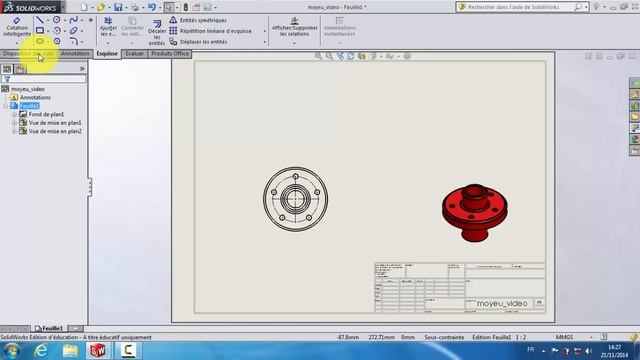Select the Cotation intelligente dimension tool
The width and height of the screenshot is (640, 360).
(17, 27)
